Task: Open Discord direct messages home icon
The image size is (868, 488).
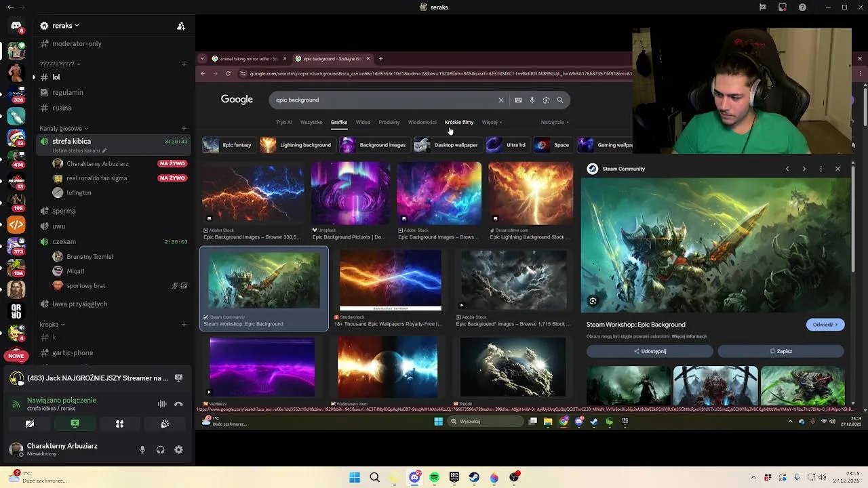Action: [16, 26]
